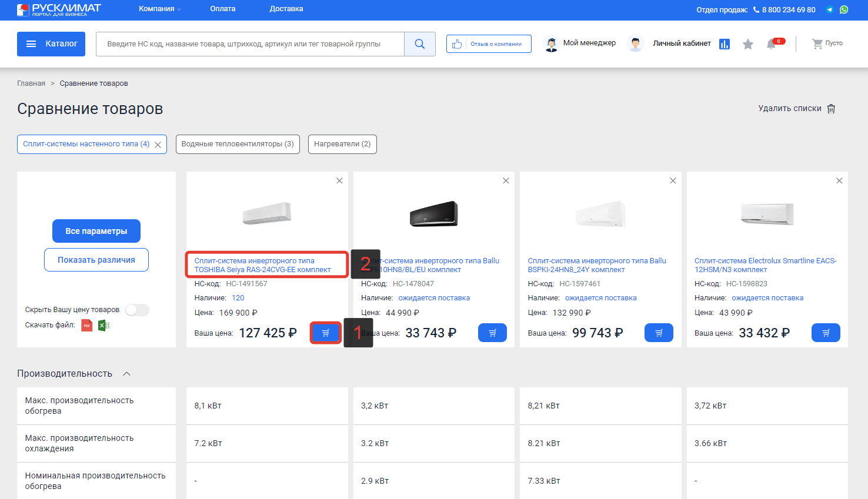This screenshot has height=499, width=868.
Task: Go to Главная breadcrumb
Action: [x=31, y=83]
